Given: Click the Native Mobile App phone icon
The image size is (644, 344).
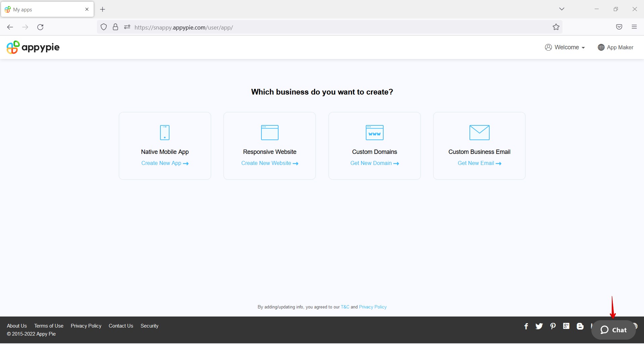Looking at the screenshot, I should [165, 132].
